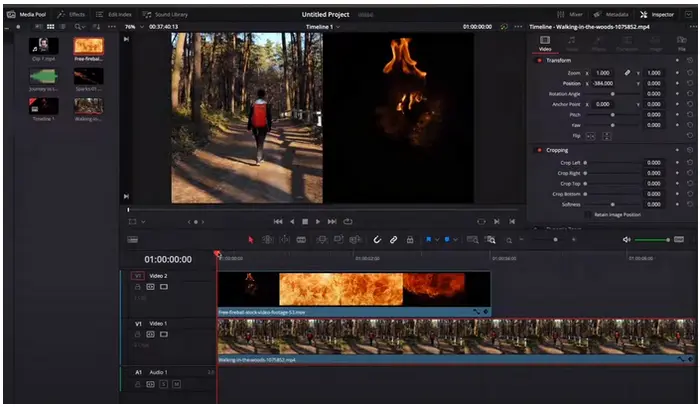
Task: Toggle the Linked Selection chain icon
Action: [393, 240]
